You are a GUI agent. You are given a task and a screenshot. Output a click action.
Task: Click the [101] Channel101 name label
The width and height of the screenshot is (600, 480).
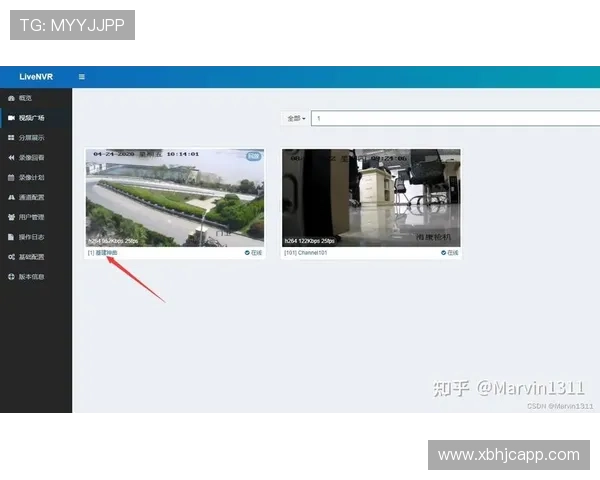click(x=306, y=253)
